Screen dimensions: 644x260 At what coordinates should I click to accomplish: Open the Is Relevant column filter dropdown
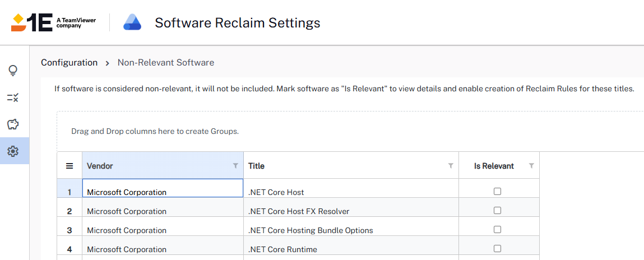click(x=531, y=166)
